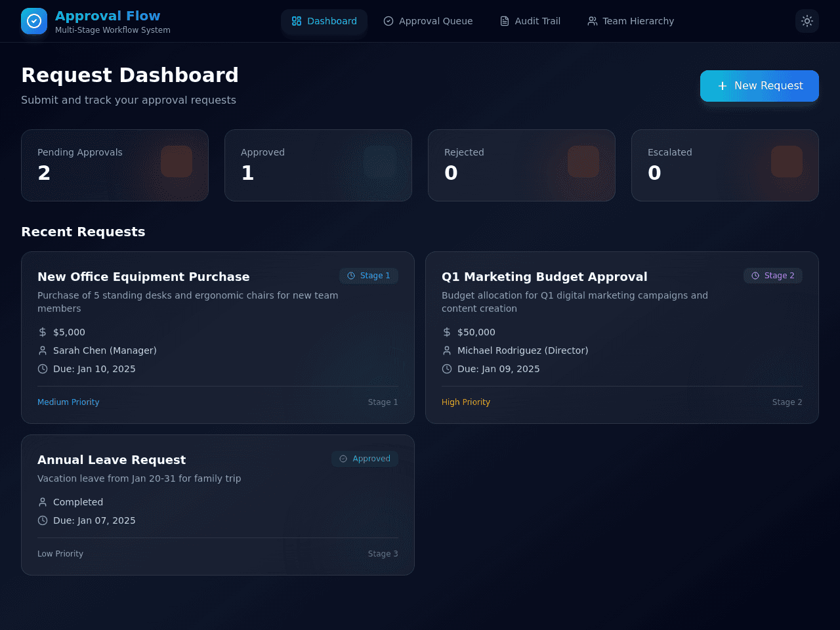Toggle the light/dark theme sun icon

[807, 21]
